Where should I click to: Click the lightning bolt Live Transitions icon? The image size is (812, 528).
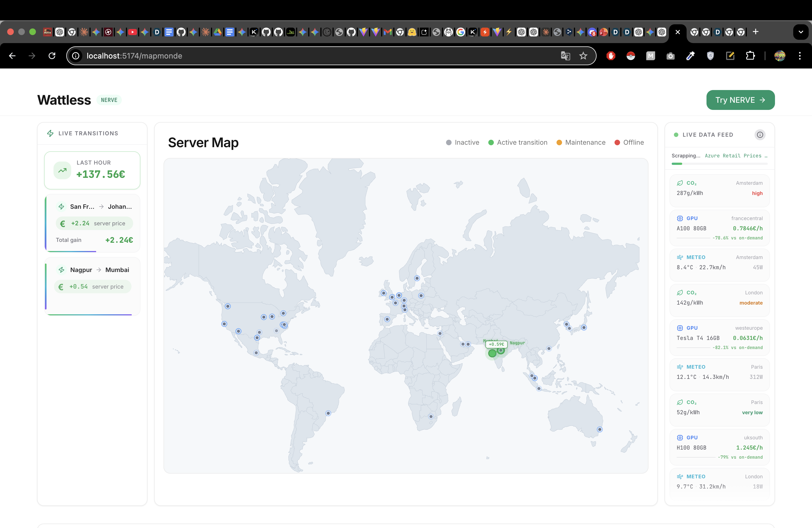click(50, 133)
